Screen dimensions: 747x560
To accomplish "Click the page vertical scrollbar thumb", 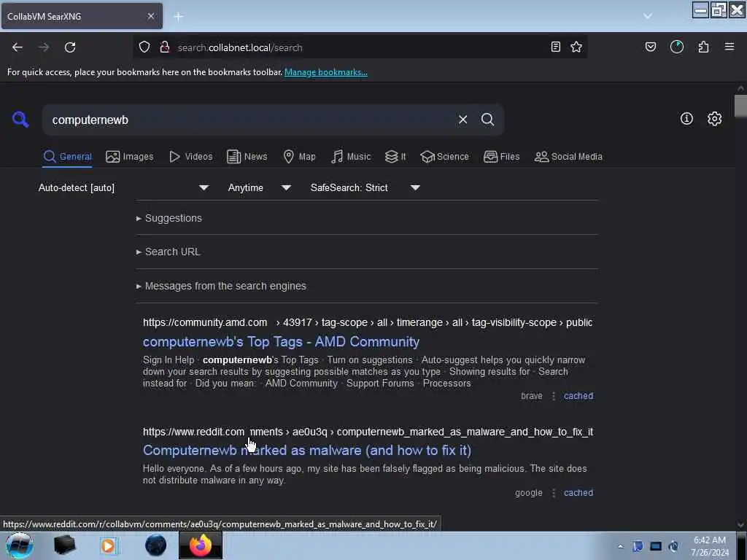I will 740,106.
